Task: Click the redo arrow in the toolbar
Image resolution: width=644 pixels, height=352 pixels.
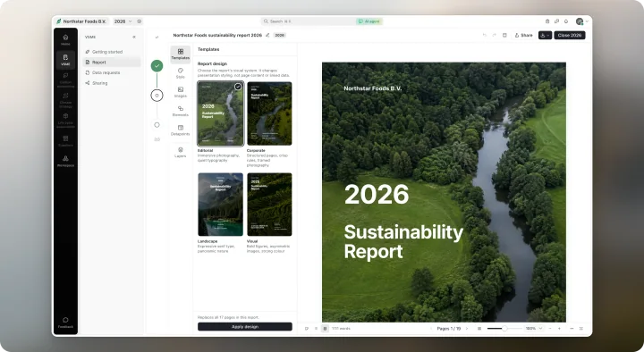Action: [x=494, y=35]
